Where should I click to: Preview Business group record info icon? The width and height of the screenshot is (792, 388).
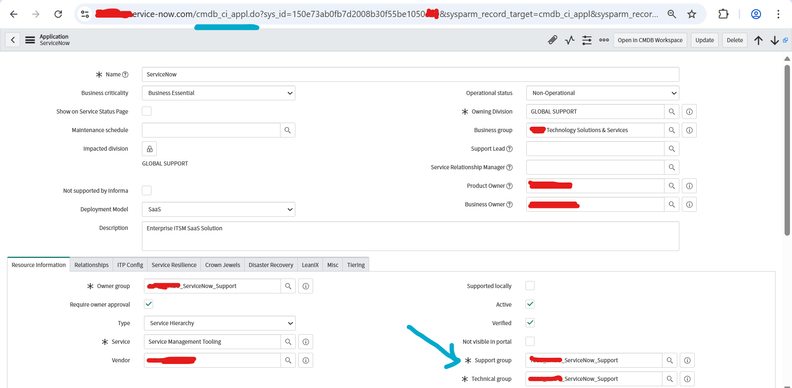(689, 130)
